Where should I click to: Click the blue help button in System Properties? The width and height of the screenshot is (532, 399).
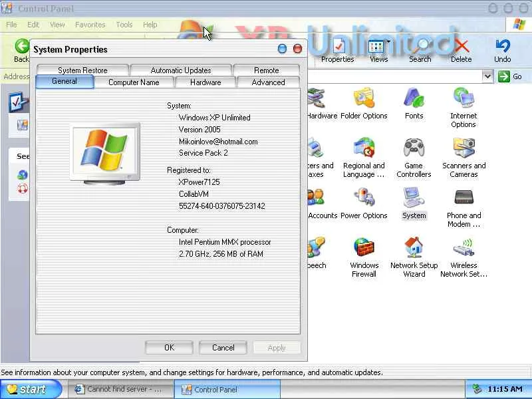click(x=282, y=49)
